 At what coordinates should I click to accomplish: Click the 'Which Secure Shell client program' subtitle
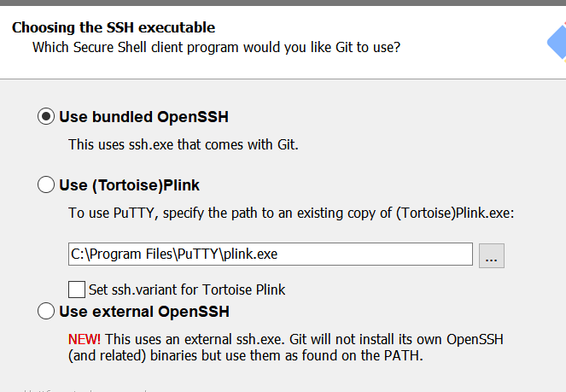pos(216,47)
